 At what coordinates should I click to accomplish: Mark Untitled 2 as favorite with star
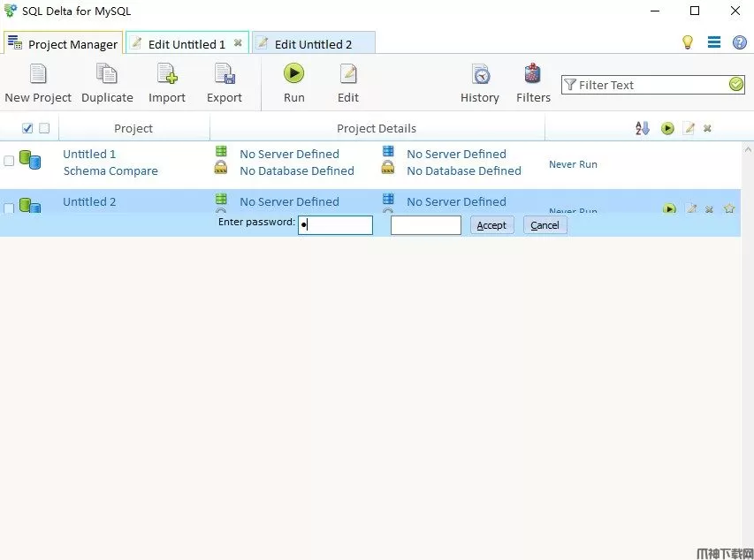tap(729, 208)
